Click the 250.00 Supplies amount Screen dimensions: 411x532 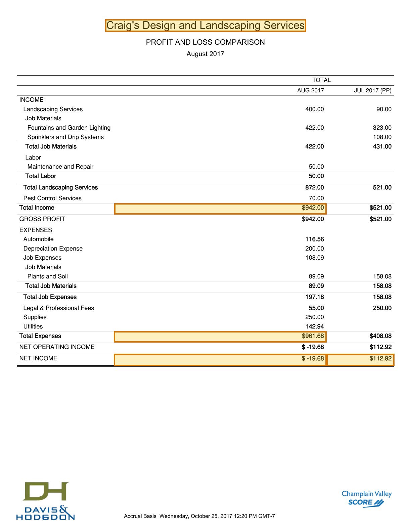click(315, 317)
